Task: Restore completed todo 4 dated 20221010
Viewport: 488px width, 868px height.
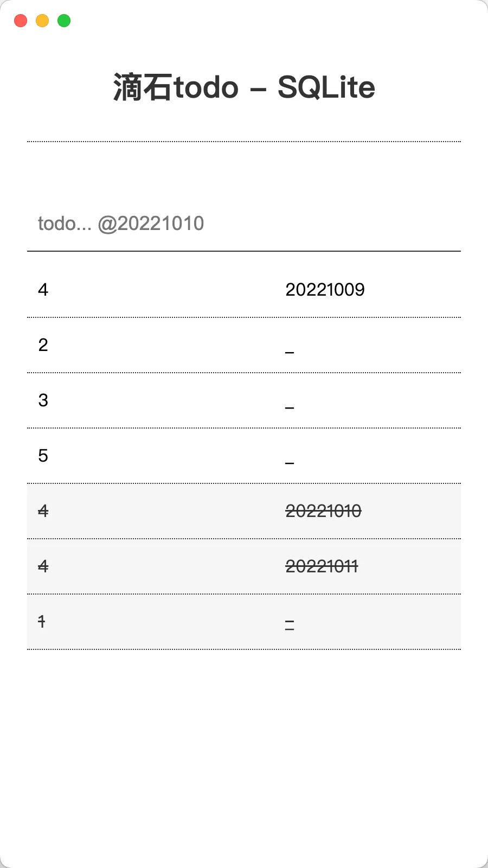Action: 43,511
